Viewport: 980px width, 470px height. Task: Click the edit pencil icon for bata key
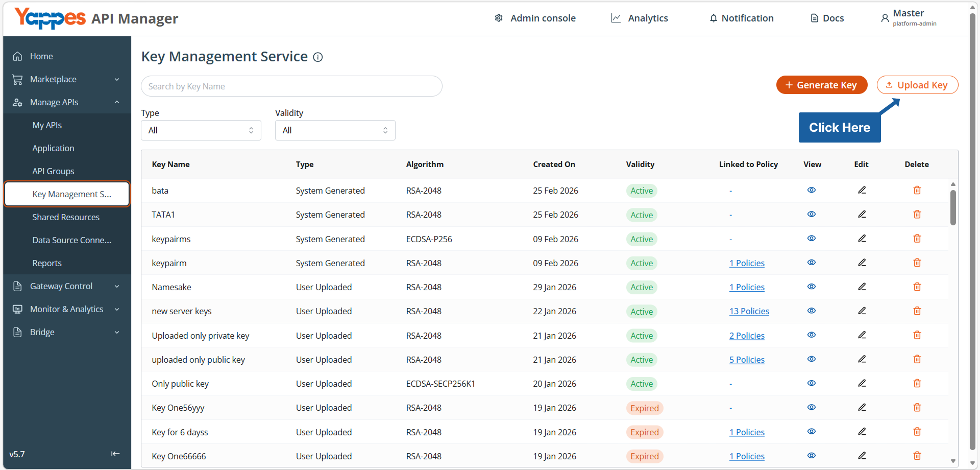coord(862,190)
